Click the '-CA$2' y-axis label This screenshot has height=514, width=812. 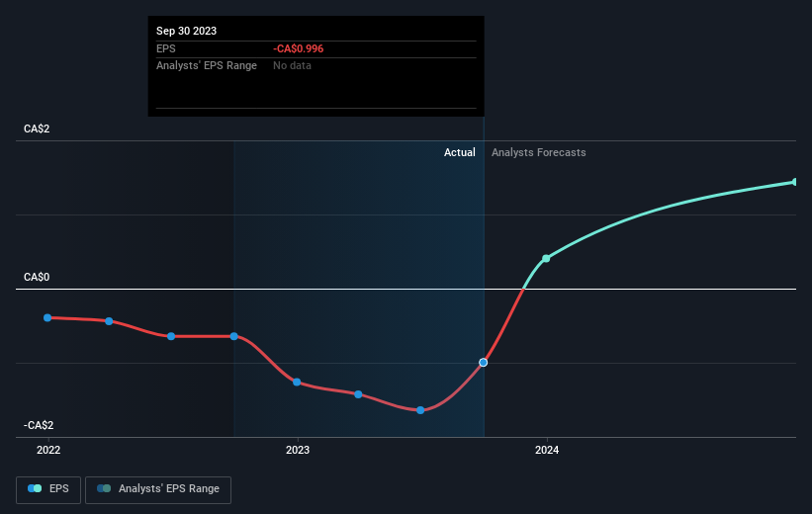click(x=39, y=425)
